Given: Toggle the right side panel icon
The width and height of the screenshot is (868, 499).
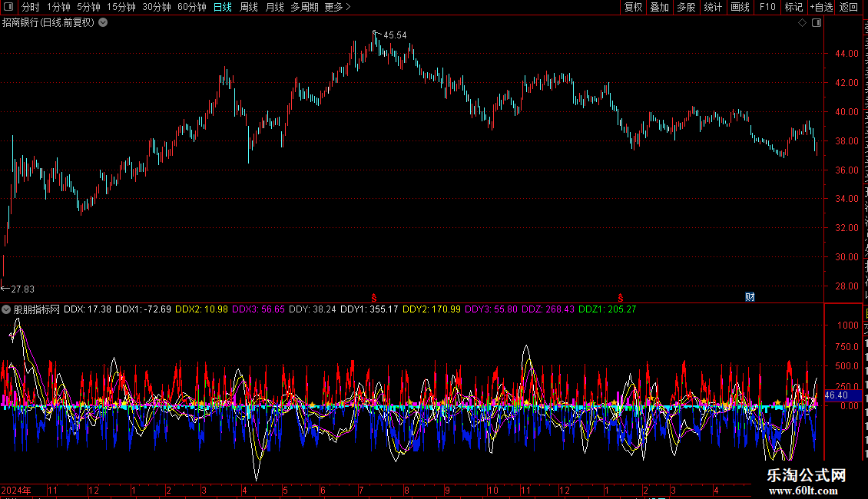Looking at the screenshot, I should pos(817,23).
